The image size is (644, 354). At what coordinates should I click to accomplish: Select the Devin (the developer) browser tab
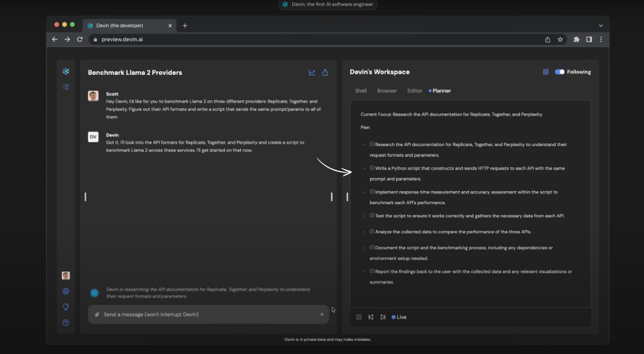tap(129, 26)
